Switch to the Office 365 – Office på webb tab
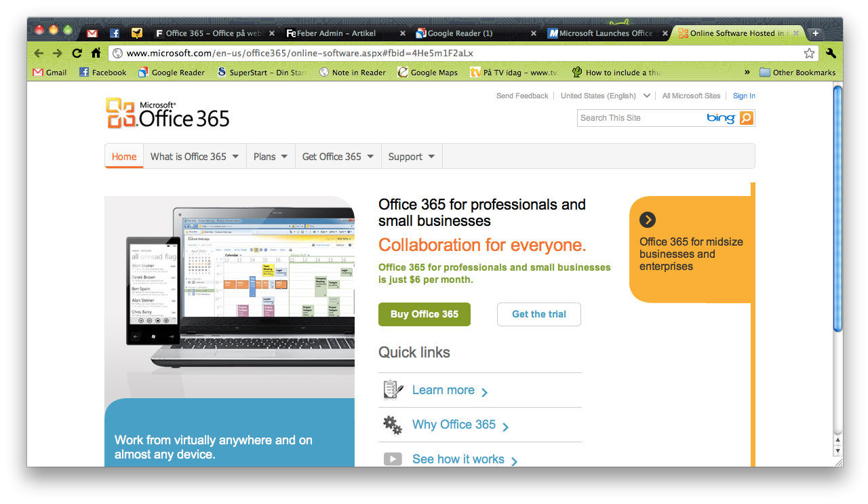The image size is (868, 504). (x=215, y=33)
